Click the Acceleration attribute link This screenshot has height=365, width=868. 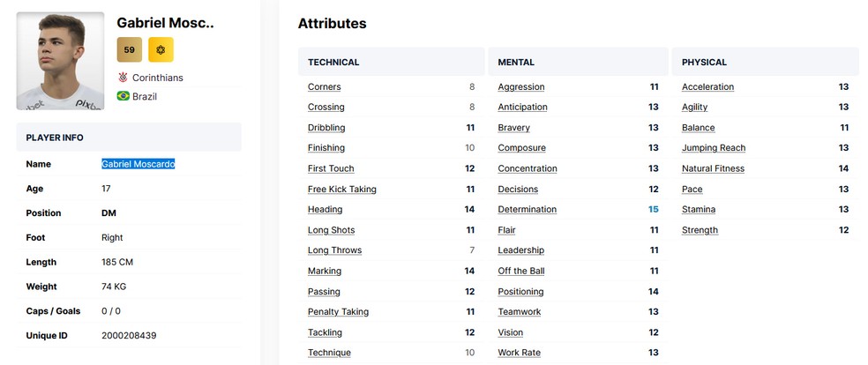pyautogui.click(x=707, y=87)
